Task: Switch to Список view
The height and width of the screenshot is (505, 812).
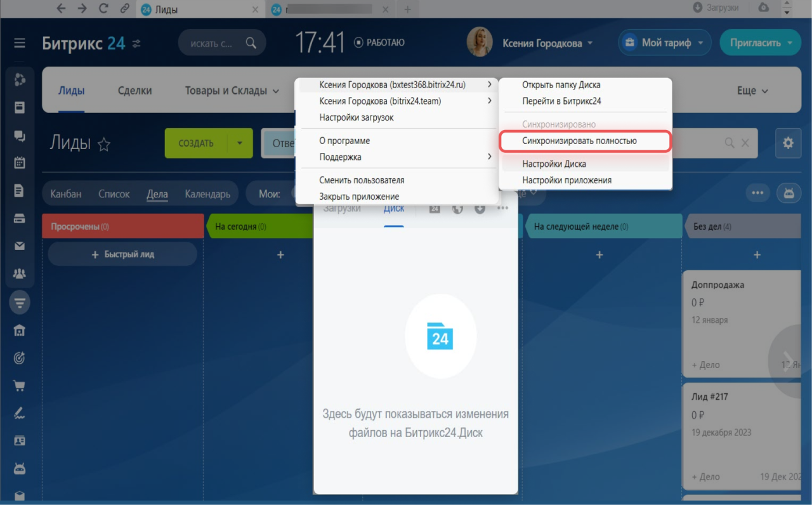Action: 114,194
